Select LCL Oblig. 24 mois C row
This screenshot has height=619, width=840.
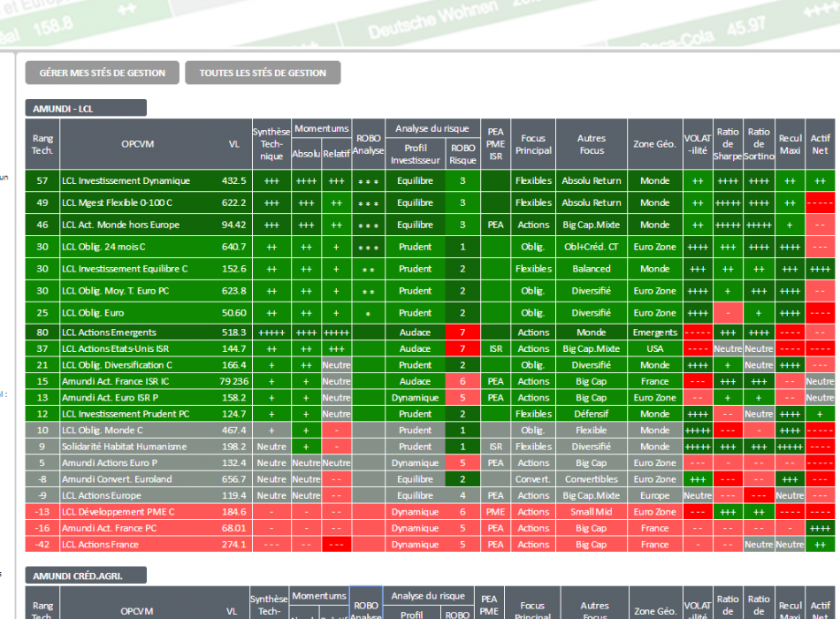tap(431, 247)
